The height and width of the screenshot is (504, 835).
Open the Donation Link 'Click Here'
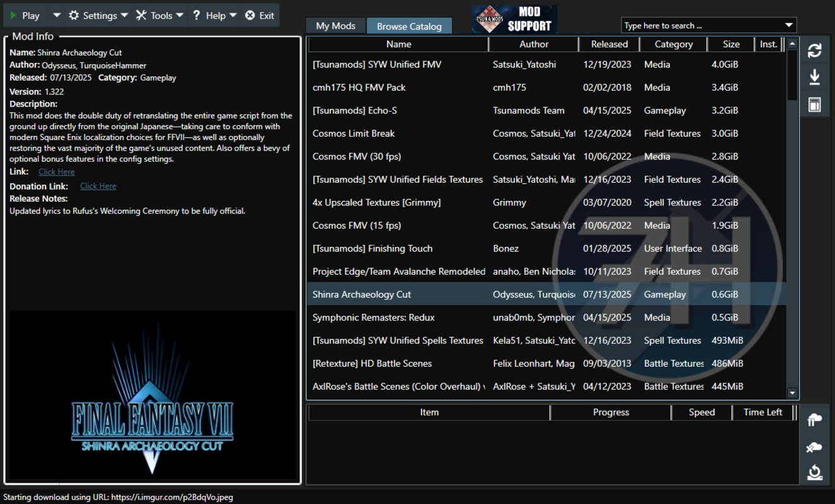point(98,186)
